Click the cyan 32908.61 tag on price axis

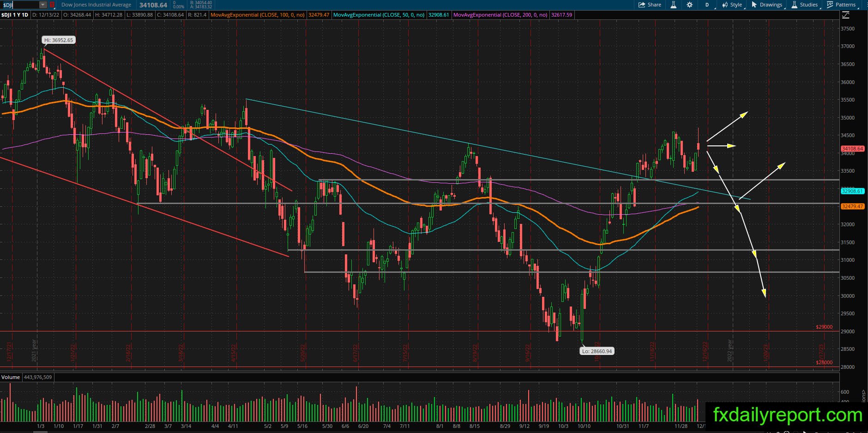pyautogui.click(x=852, y=191)
